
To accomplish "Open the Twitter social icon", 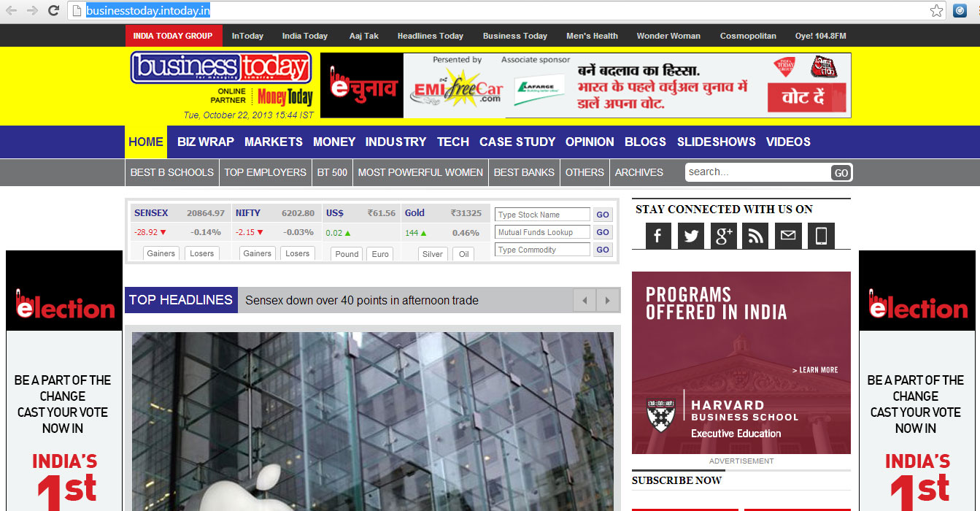I will [x=690, y=236].
